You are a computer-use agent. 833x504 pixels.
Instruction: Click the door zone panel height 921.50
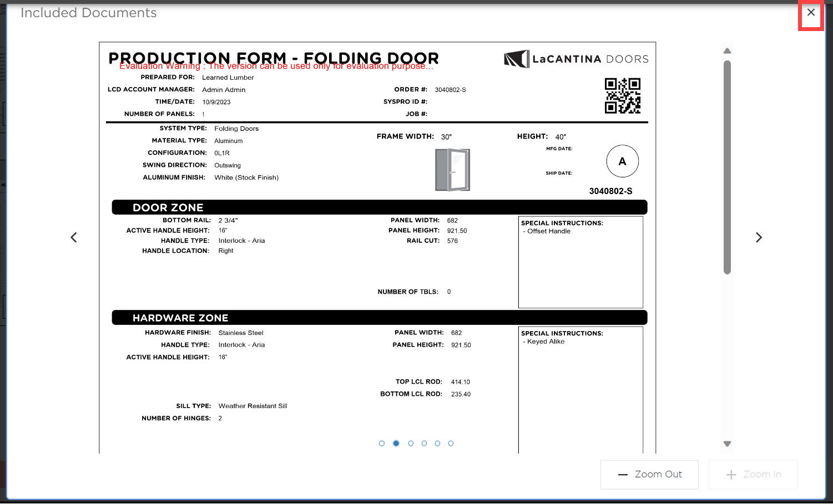[x=457, y=231]
